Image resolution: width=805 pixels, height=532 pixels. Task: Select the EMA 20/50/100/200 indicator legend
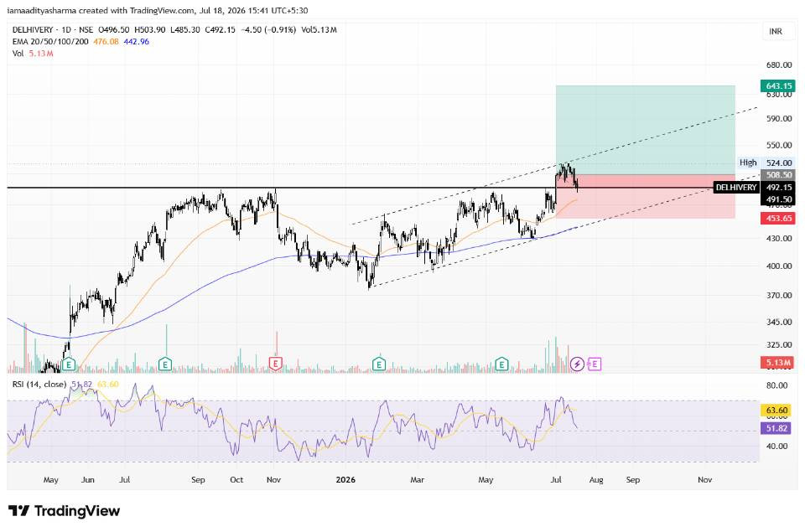pos(50,42)
